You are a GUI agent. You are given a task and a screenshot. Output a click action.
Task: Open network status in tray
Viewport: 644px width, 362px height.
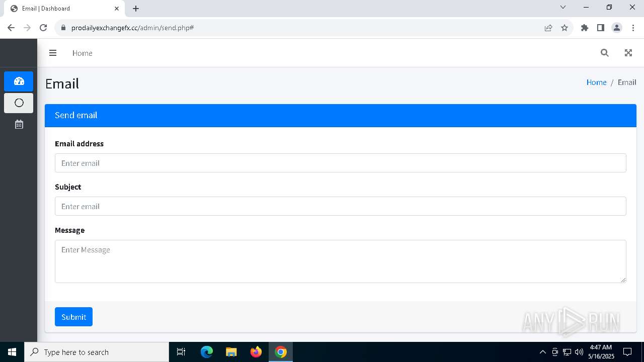[567, 352]
